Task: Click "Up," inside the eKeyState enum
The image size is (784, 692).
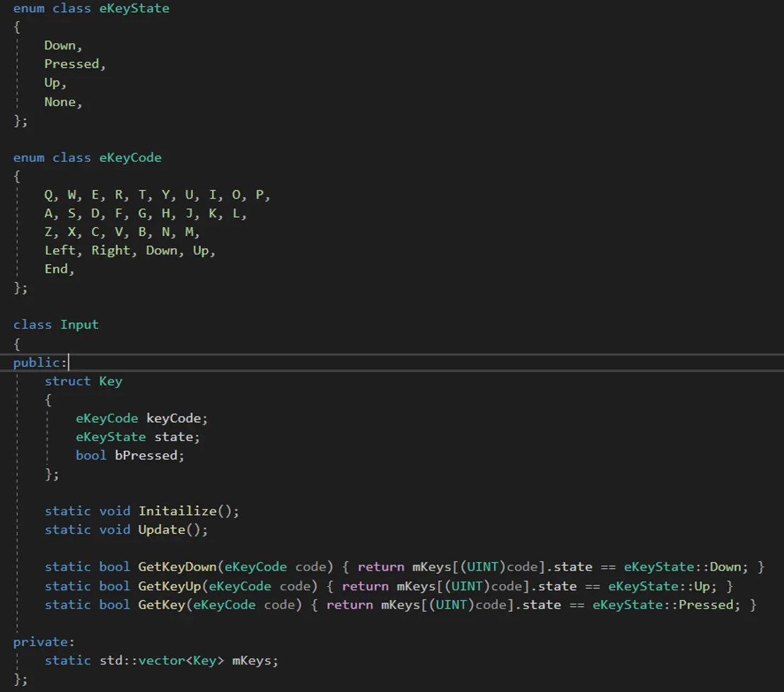Action: (55, 83)
